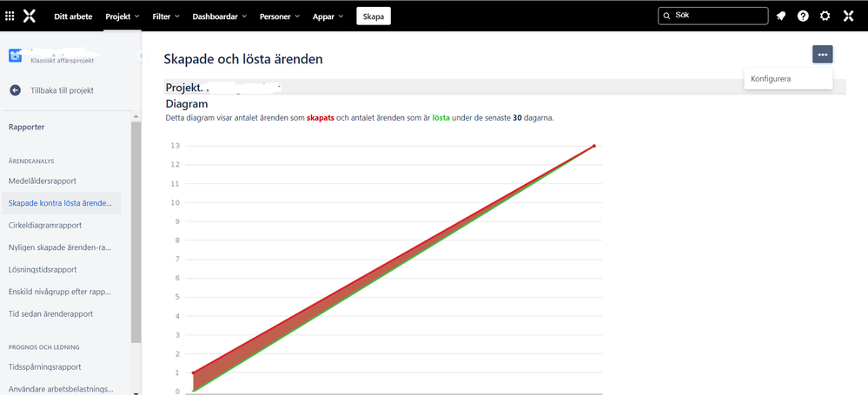Collapse the sidebar with the chevron handle
This screenshot has width=868, height=395.
pyautogui.click(x=142, y=56)
